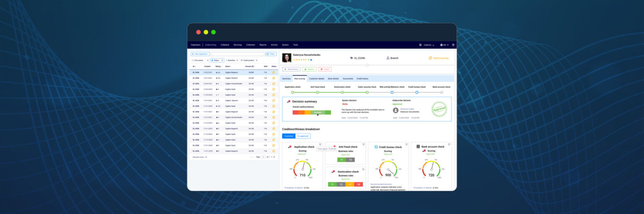Click the Approved stamp image

tap(439, 109)
